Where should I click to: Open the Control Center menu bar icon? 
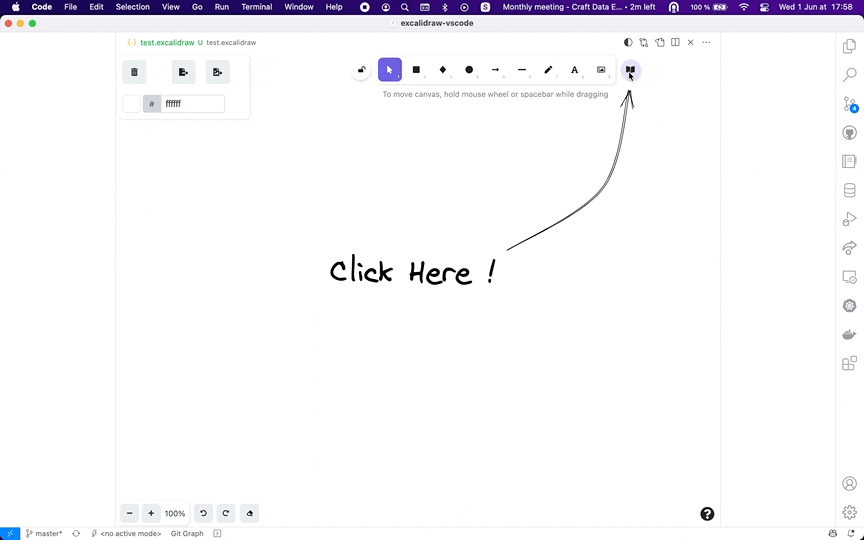point(764,7)
